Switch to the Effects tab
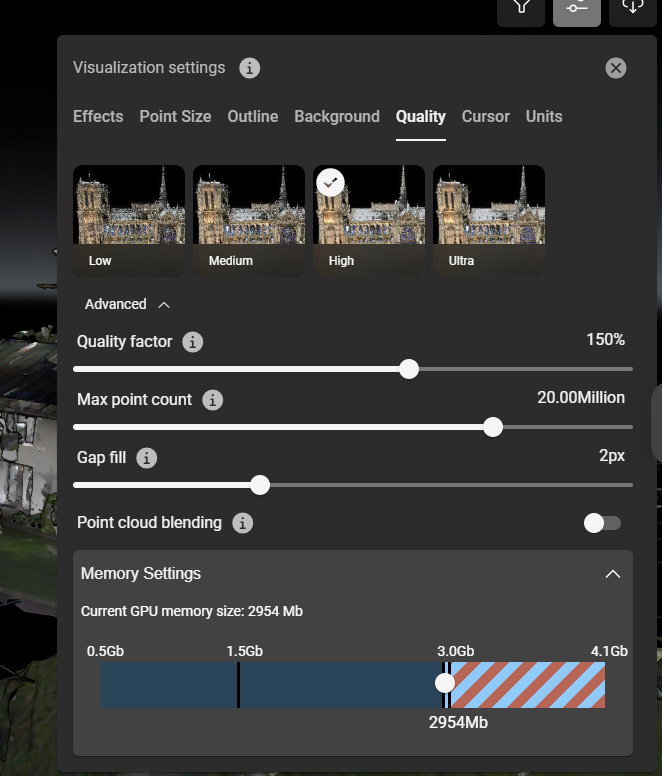662x776 pixels. coord(98,117)
